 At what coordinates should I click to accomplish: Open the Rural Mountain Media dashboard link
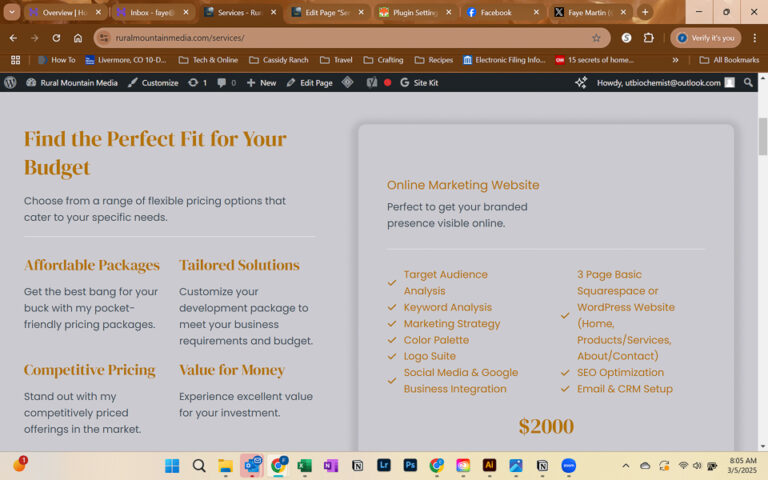(x=72, y=83)
